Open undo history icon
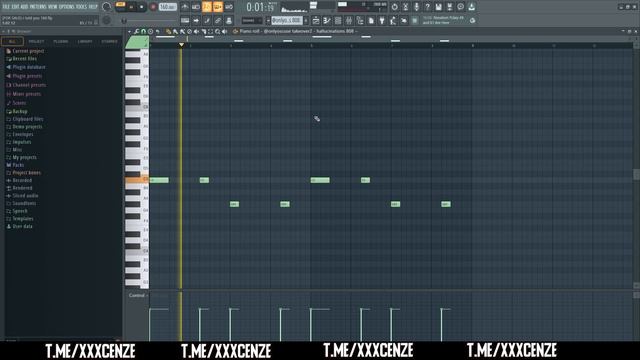The image size is (640, 360). click(394, 7)
